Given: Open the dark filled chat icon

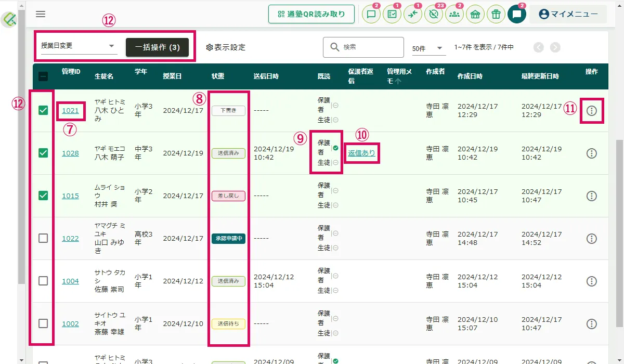Looking at the screenshot, I should click(x=517, y=15).
